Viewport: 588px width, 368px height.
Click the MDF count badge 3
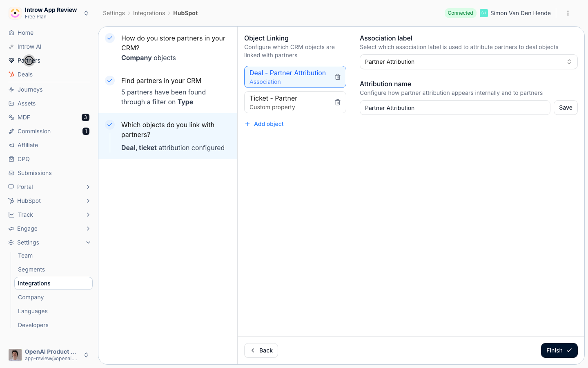(85, 117)
